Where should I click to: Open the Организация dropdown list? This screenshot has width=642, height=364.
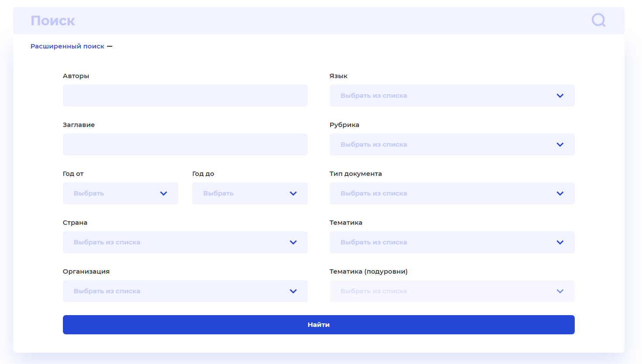[x=185, y=291]
